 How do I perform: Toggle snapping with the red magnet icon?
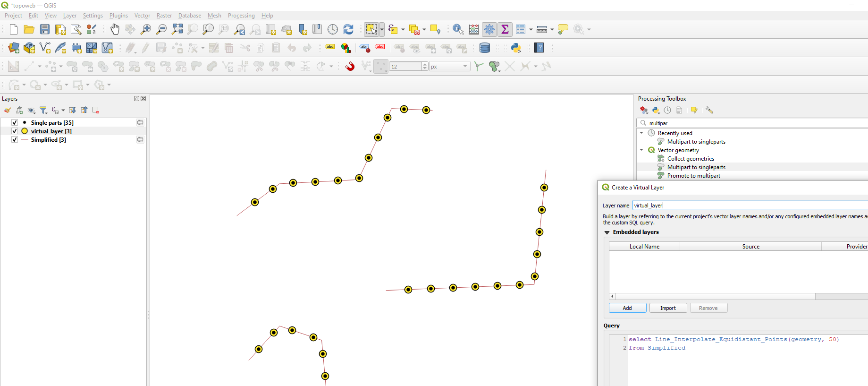[x=350, y=66]
